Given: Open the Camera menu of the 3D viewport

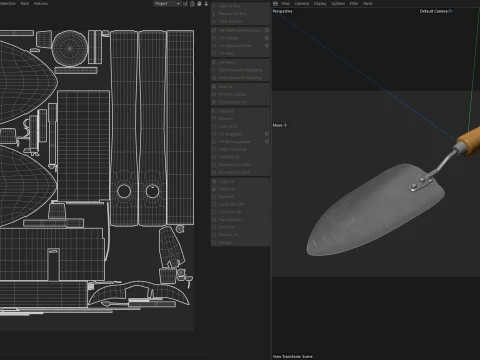Looking at the screenshot, I should [302, 3].
